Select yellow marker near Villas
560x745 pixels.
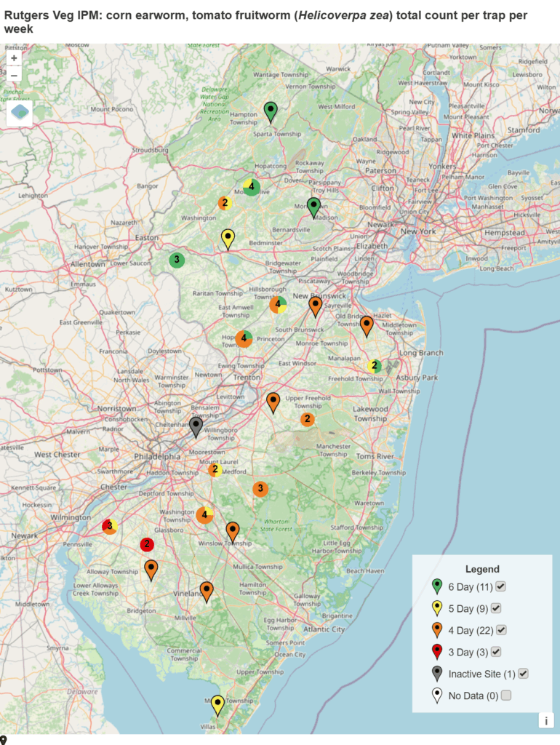click(217, 706)
